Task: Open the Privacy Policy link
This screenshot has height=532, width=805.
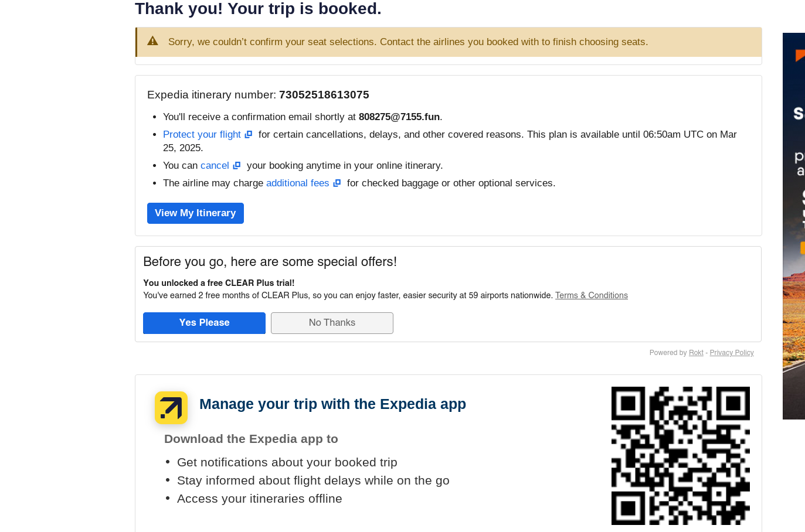Action: (x=732, y=353)
